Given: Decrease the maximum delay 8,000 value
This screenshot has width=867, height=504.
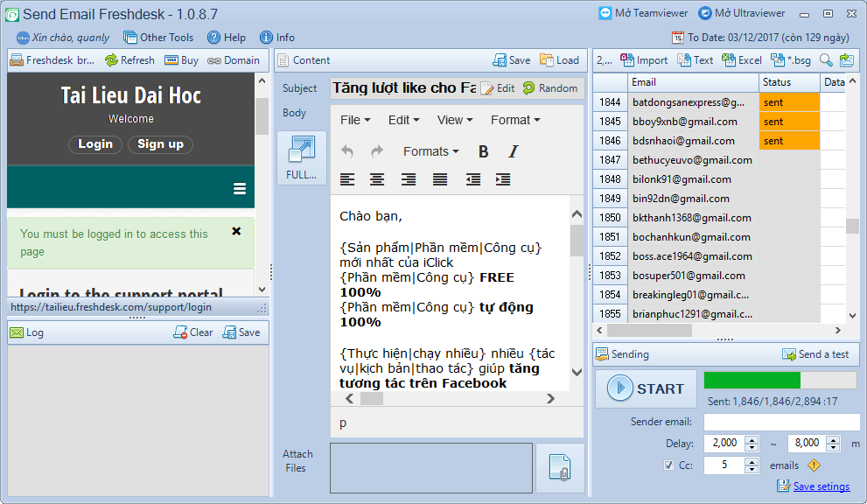Looking at the screenshot, I should point(833,448).
